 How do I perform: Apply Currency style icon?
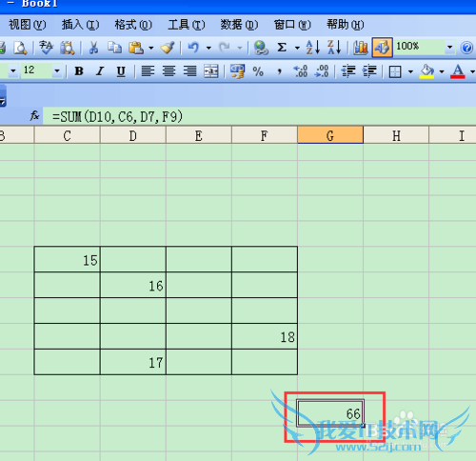point(237,71)
